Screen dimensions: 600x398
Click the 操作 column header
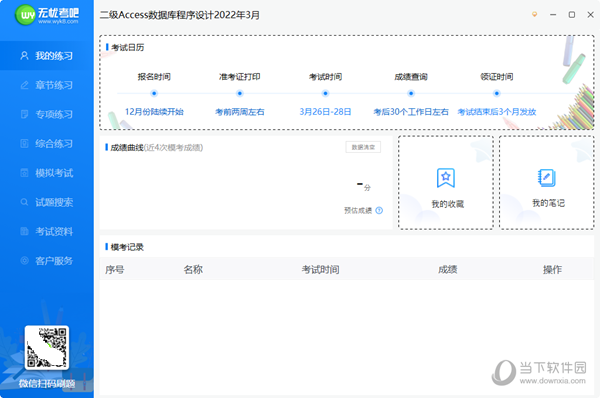552,270
